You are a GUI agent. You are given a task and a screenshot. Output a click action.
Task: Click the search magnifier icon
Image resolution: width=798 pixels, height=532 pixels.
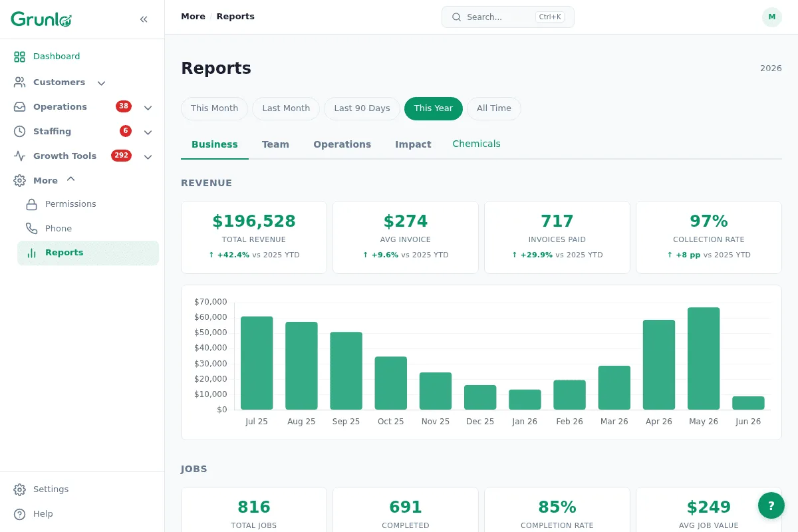pyautogui.click(x=457, y=17)
